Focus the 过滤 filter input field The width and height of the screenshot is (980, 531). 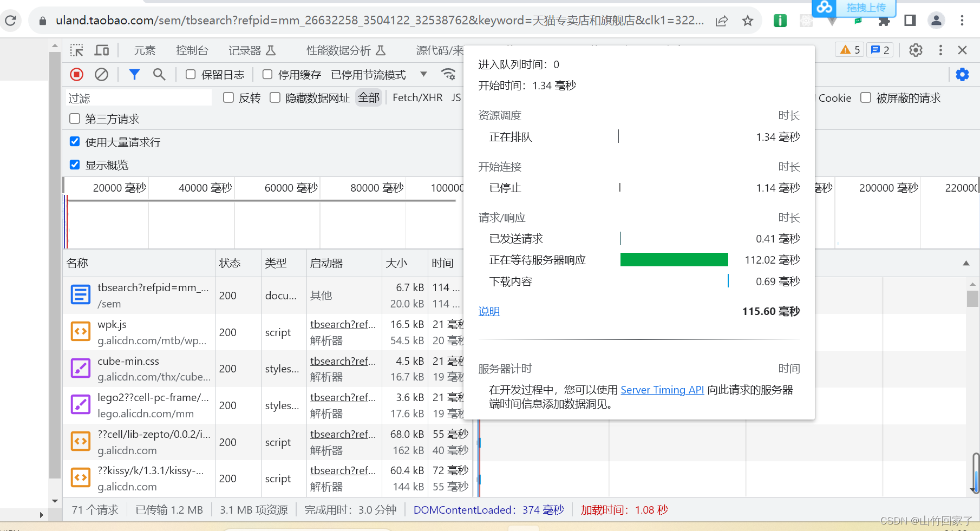(139, 98)
